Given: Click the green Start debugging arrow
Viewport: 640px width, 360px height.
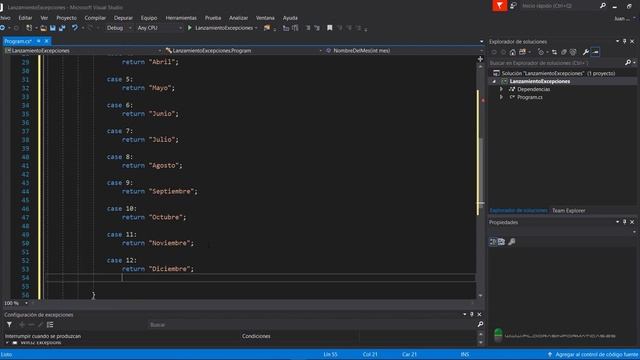Looking at the screenshot, I should pos(190,28).
